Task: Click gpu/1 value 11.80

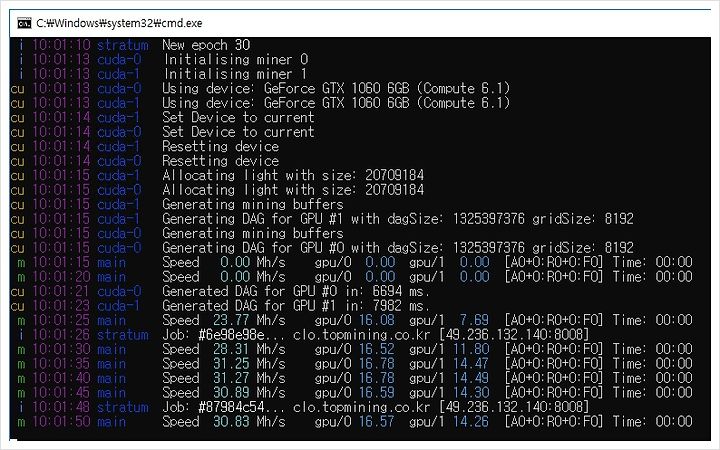Action: tap(471, 349)
